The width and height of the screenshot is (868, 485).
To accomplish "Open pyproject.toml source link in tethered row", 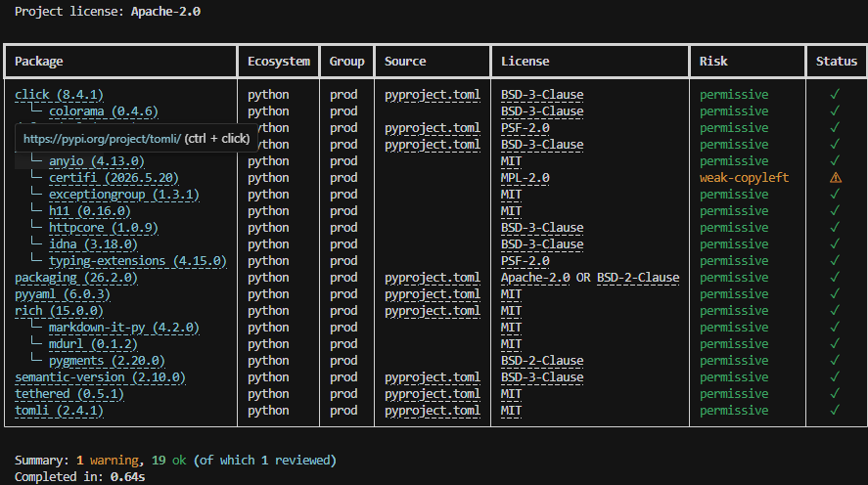I will (x=433, y=394).
